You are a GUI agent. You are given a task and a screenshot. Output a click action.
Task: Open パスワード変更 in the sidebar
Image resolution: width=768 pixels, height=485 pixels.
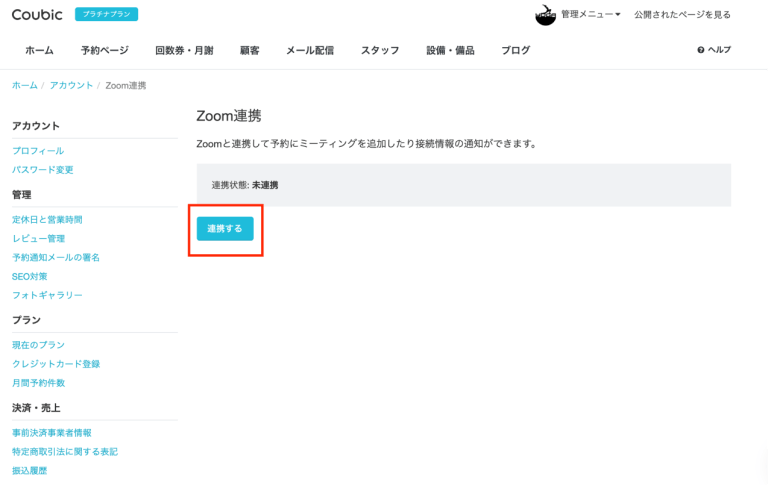[x=43, y=170]
